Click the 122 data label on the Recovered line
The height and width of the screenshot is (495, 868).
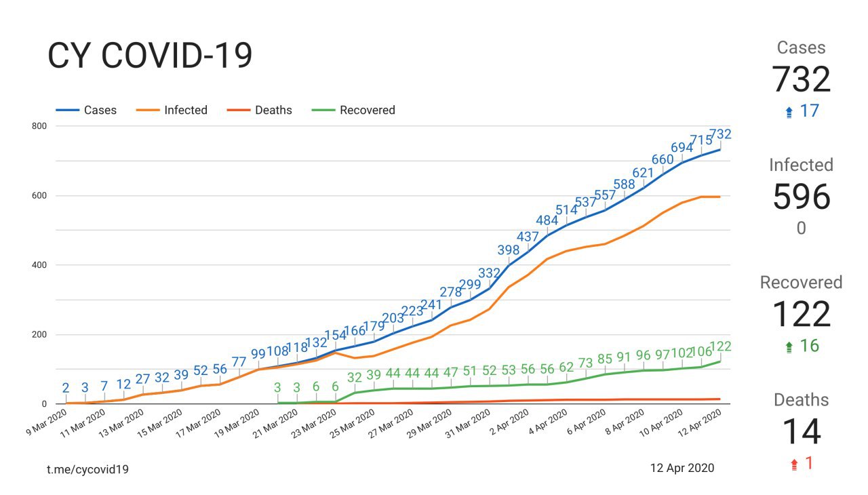pyautogui.click(x=719, y=346)
